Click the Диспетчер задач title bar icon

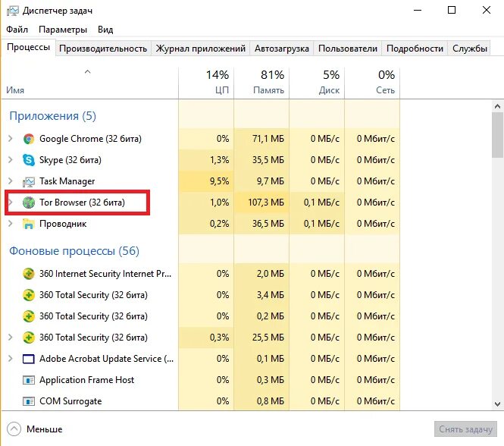click(x=13, y=11)
